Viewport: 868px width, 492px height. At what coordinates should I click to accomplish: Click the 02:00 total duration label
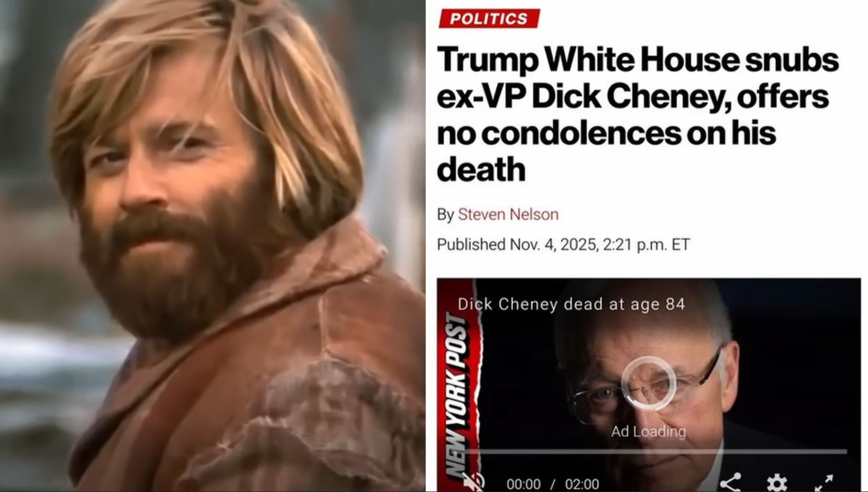click(582, 484)
